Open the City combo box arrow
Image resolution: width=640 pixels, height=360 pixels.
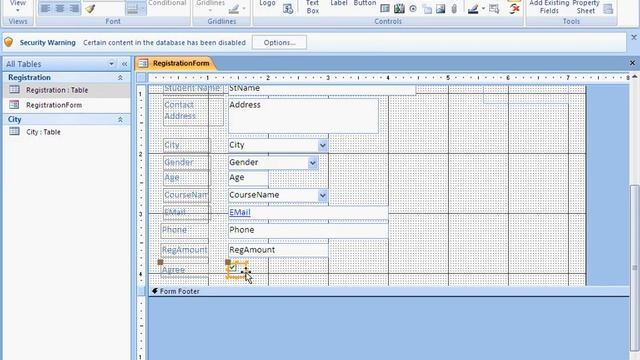323,145
